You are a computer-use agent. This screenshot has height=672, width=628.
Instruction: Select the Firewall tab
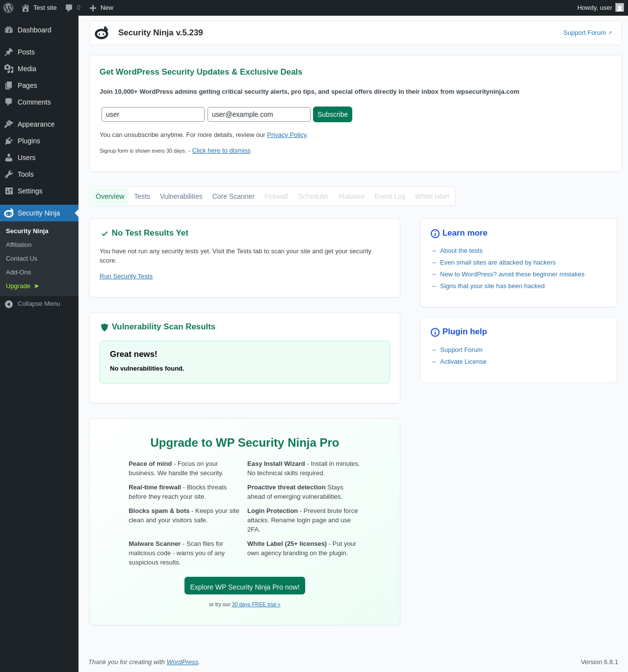[x=276, y=196]
